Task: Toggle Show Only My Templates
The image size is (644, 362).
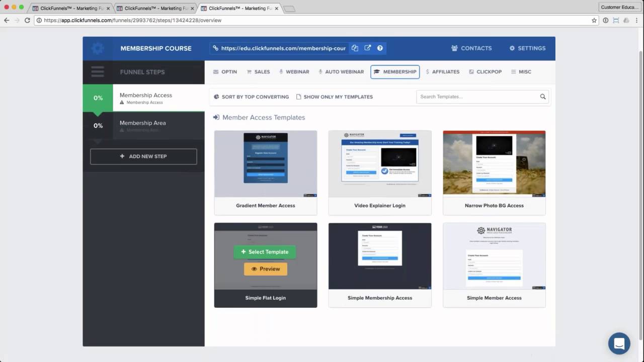Action: click(335, 97)
